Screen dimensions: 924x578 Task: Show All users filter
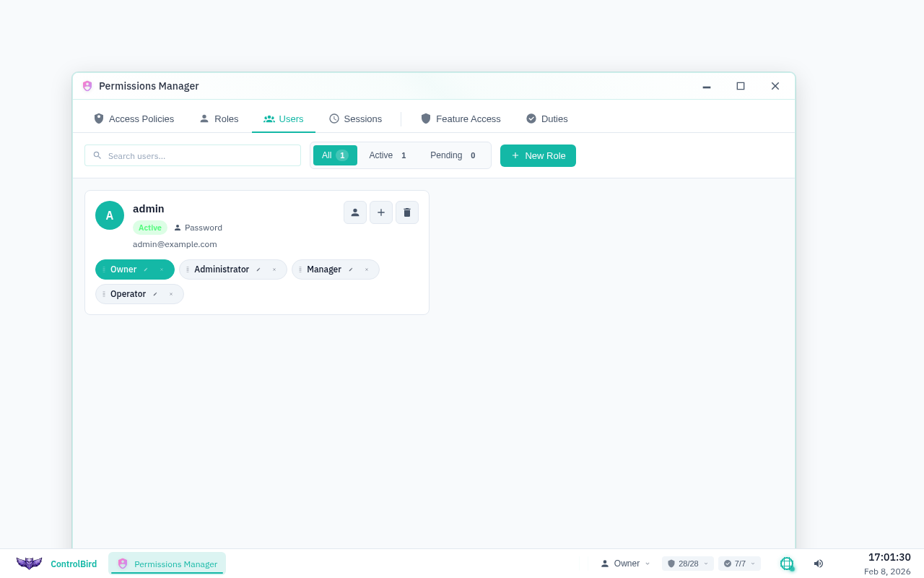pyautogui.click(x=335, y=155)
